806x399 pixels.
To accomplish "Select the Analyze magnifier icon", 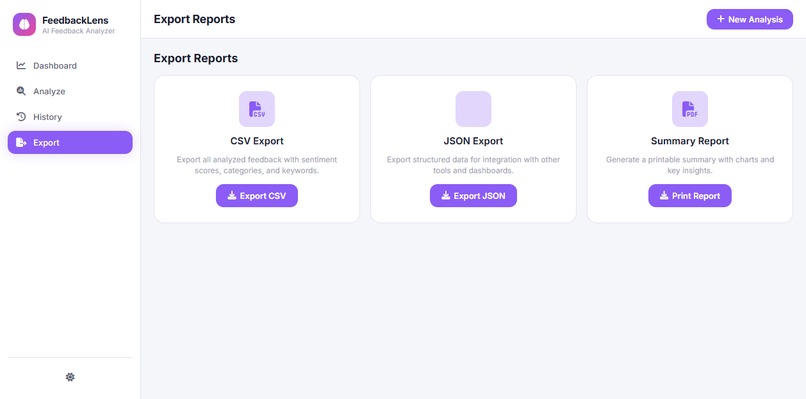I will (21, 91).
